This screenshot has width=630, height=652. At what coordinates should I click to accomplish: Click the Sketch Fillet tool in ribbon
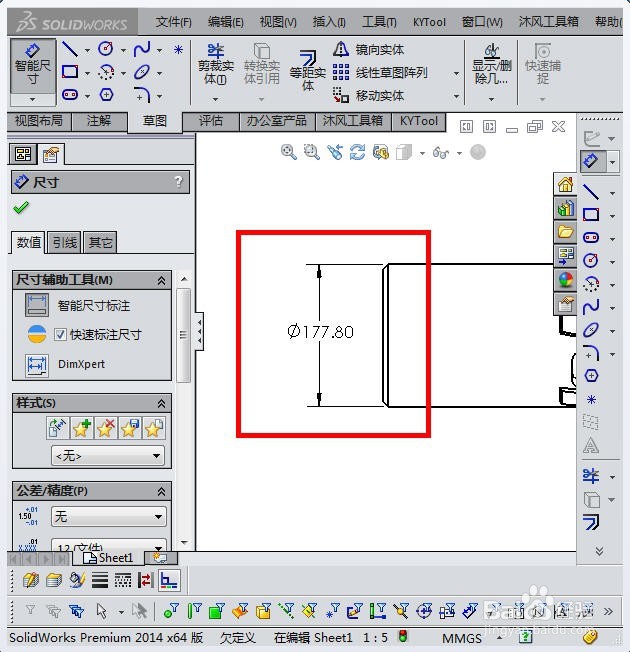coord(142,95)
